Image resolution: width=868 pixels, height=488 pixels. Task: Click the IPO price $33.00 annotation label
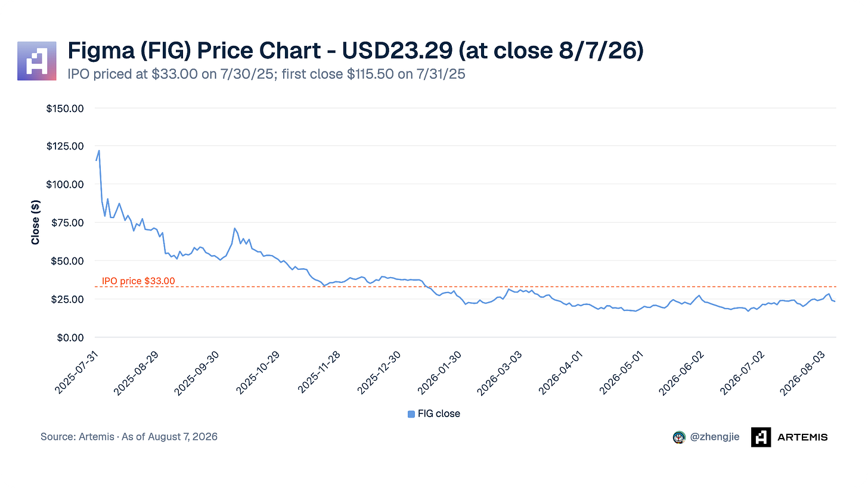(138, 281)
